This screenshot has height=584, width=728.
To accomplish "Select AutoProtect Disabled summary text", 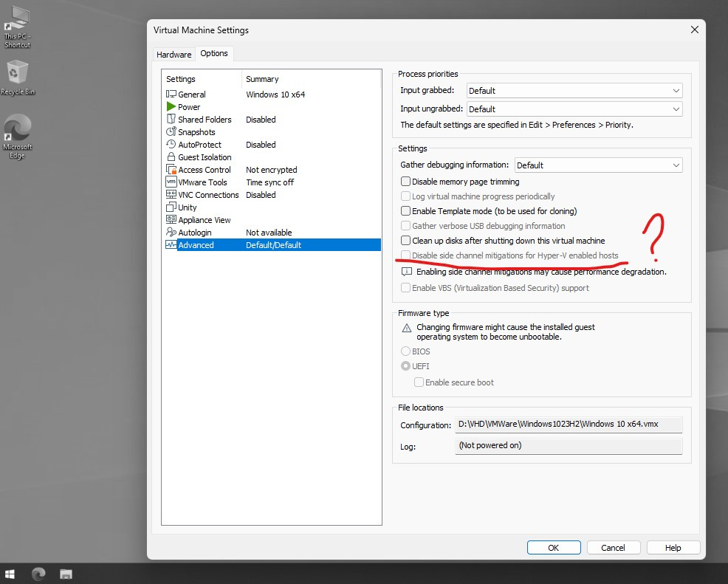I will (261, 145).
